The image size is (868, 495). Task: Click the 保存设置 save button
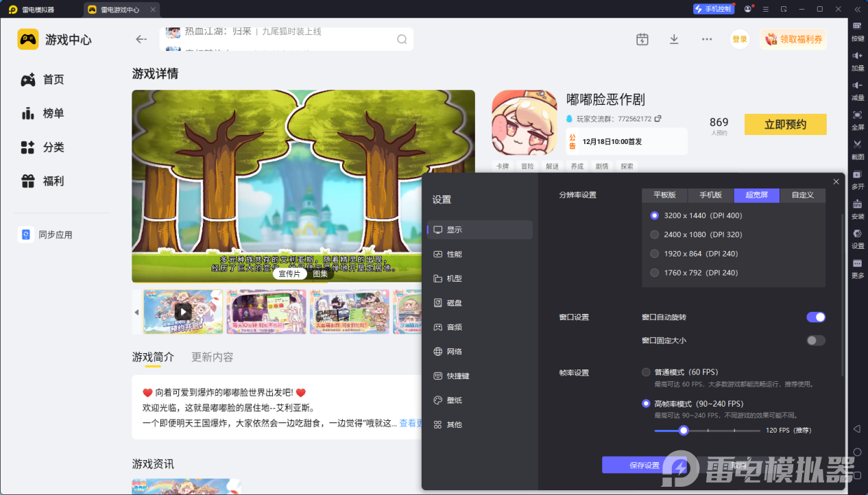pyautogui.click(x=644, y=465)
